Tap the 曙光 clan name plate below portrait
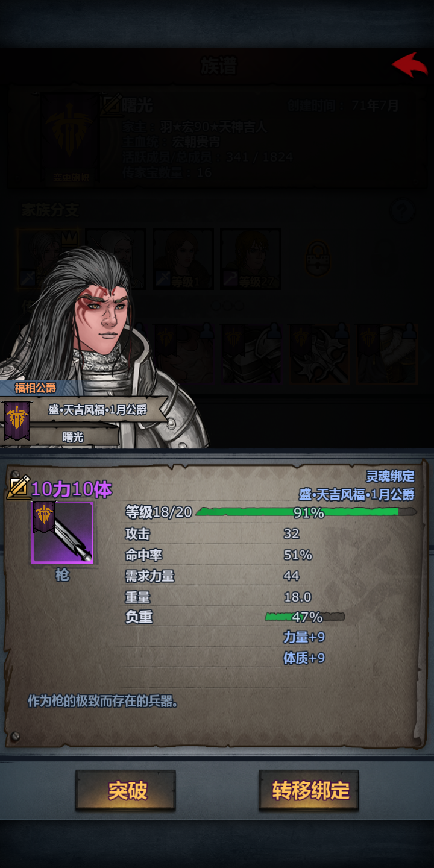Screen dimensions: 434x868 click(74, 437)
